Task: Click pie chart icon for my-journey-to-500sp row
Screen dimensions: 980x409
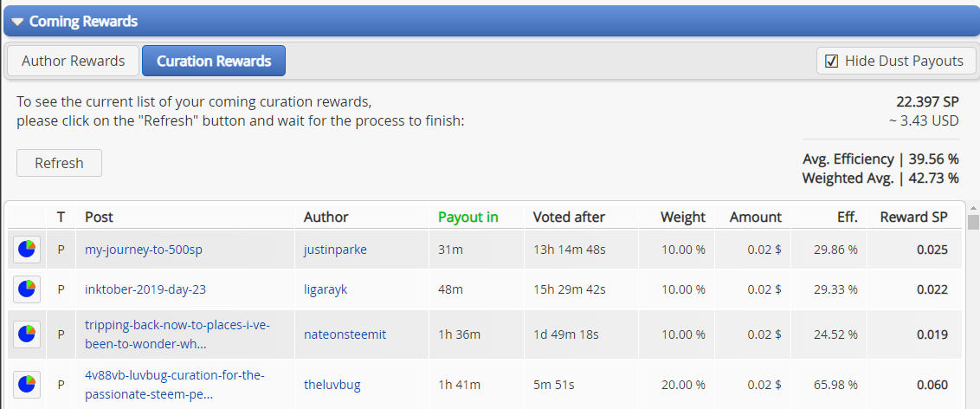Action: [27, 250]
